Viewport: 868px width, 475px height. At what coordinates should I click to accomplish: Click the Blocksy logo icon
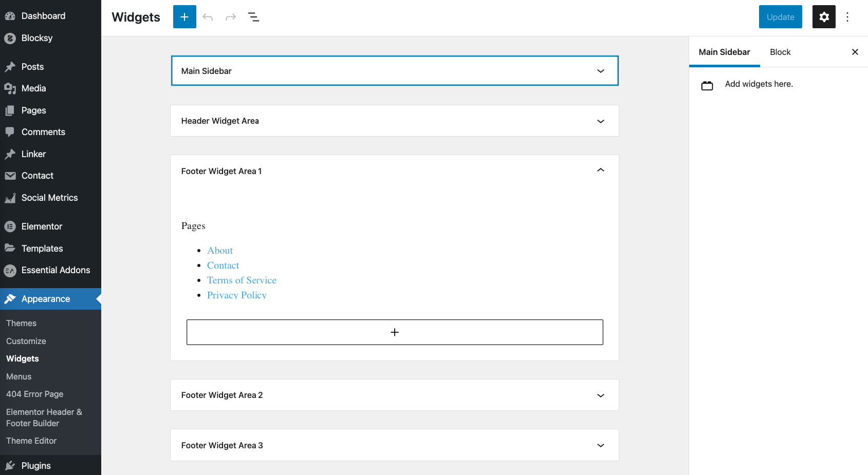coord(10,38)
